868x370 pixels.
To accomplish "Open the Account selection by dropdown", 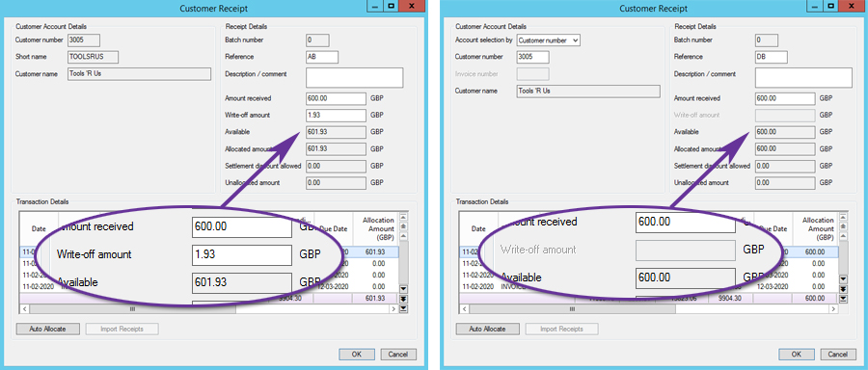I will (548, 40).
